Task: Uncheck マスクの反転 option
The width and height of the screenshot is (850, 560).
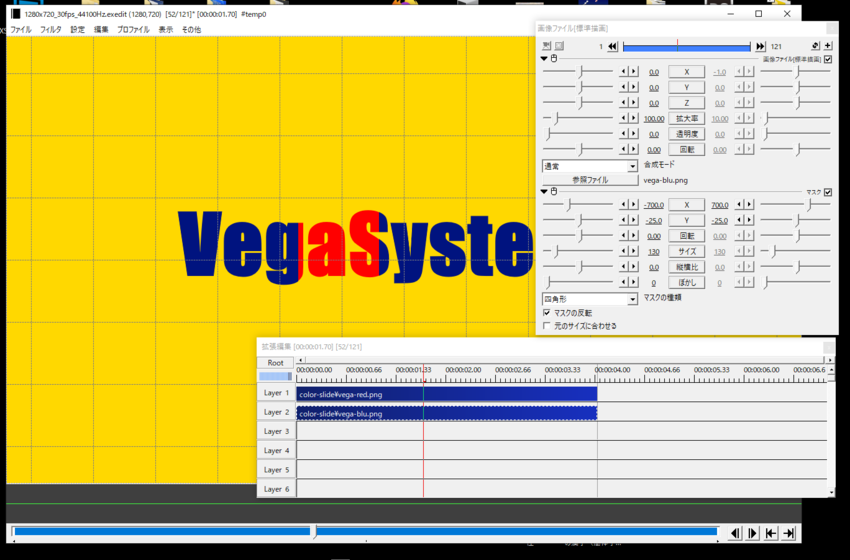Action: click(x=546, y=313)
